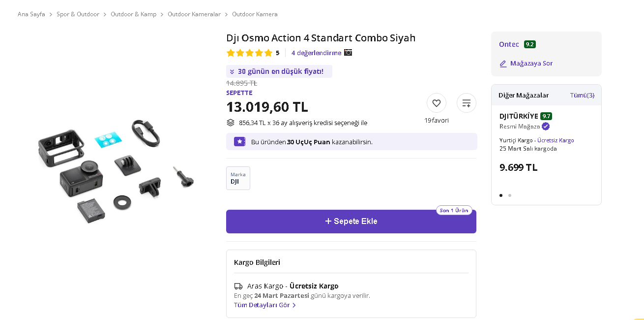Click the Sepete Ekle button
The width and height of the screenshot is (644, 320).
(x=351, y=222)
